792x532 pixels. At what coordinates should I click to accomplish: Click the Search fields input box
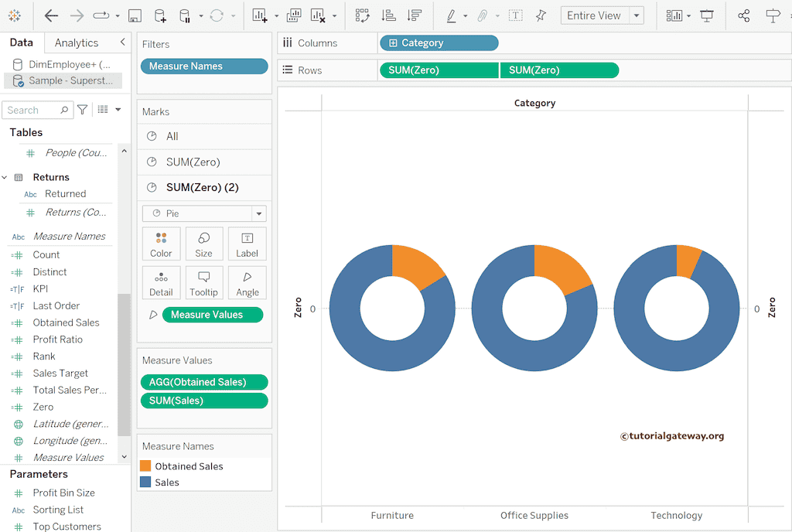[38, 110]
